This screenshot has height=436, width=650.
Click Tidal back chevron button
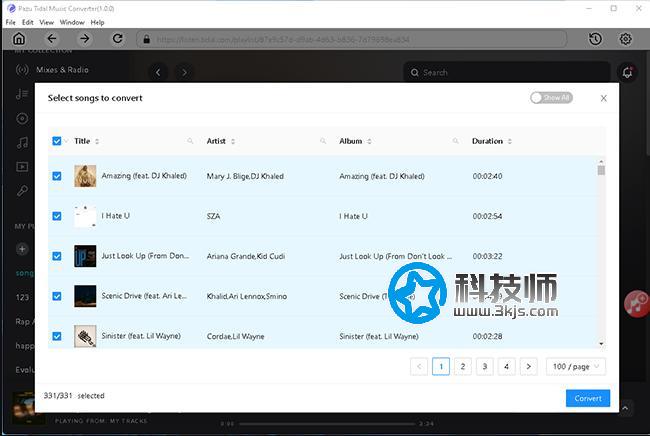(158, 73)
